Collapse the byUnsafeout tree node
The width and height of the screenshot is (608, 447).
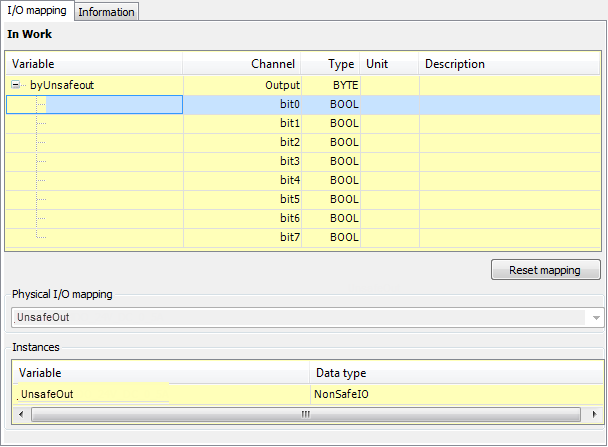tap(16, 86)
